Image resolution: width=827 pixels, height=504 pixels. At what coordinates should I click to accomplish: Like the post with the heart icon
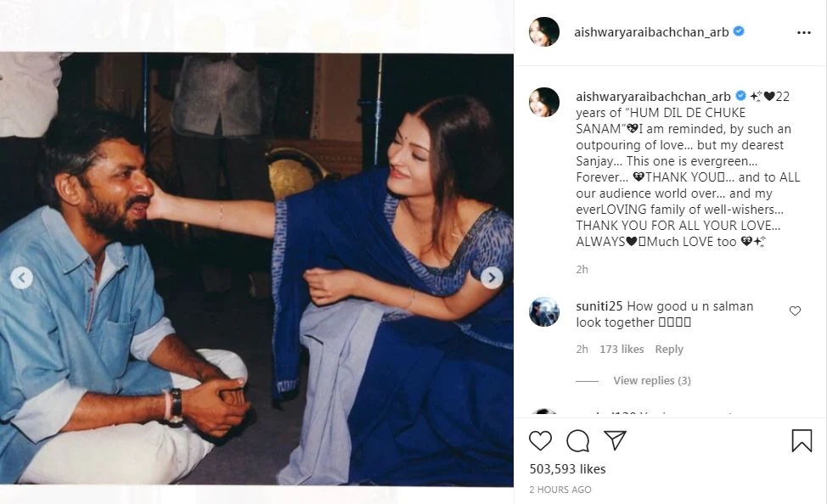[x=540, y=440]
